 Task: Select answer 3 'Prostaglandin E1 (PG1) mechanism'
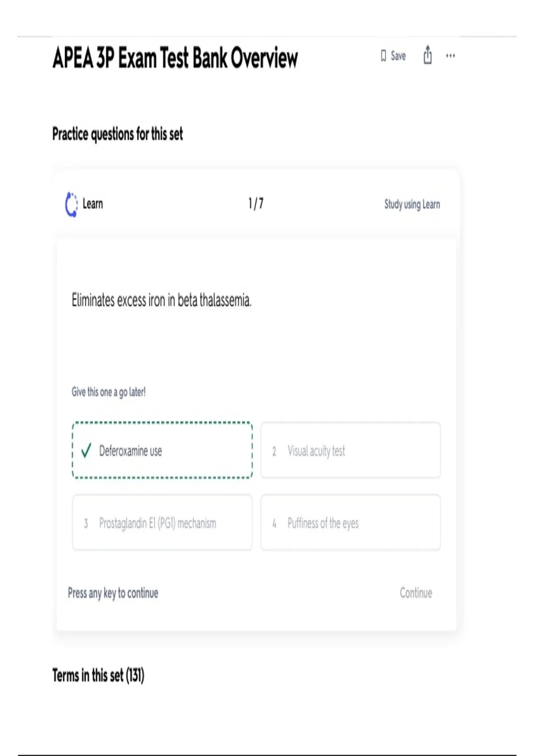pyautogui.click(x=162, y=523)
